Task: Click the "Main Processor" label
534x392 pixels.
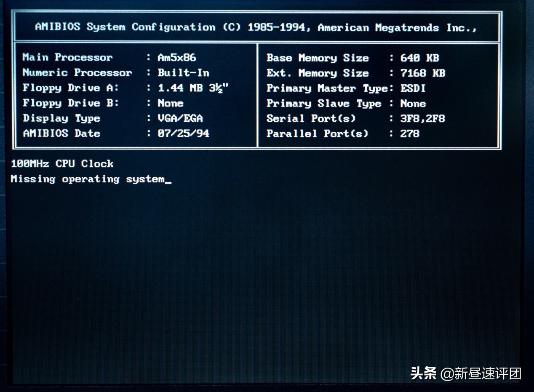Action: click(67, 57)
